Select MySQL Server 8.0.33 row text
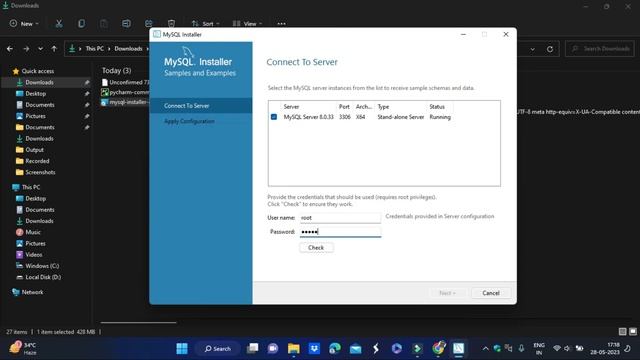Viewport: 640px width, 360px height. [309, 117]
